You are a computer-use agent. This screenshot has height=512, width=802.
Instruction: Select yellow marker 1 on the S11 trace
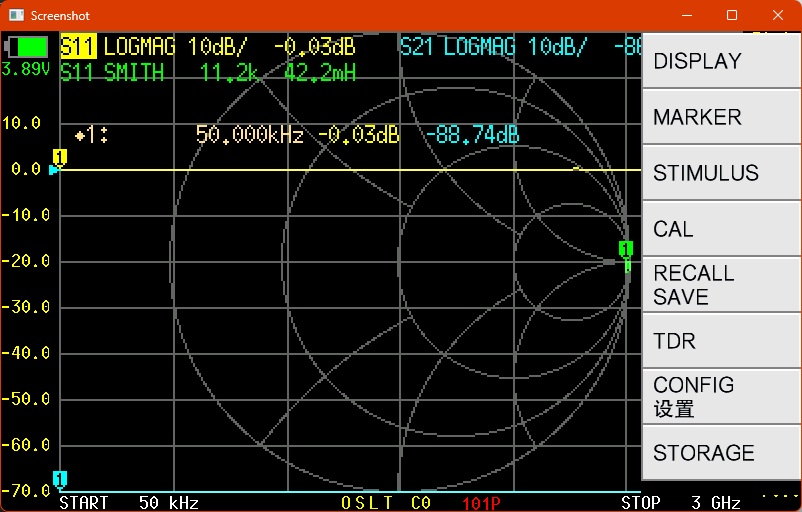pyautogui.click(x=60, y=157)
